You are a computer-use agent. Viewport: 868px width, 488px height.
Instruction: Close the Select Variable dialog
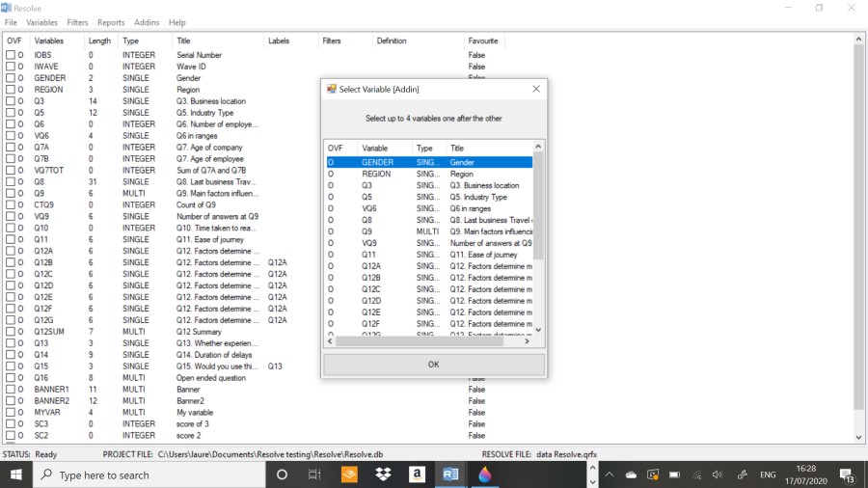click(536, 89)
